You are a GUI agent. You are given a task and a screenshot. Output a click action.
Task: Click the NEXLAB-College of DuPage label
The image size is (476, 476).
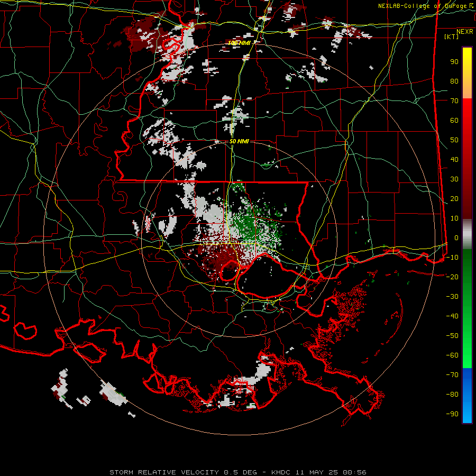coord(423,6)
